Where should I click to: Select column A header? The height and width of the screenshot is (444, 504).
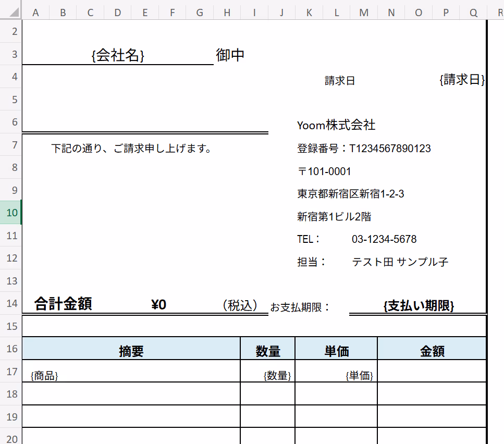pyautogui.click(x=35, y=13)
